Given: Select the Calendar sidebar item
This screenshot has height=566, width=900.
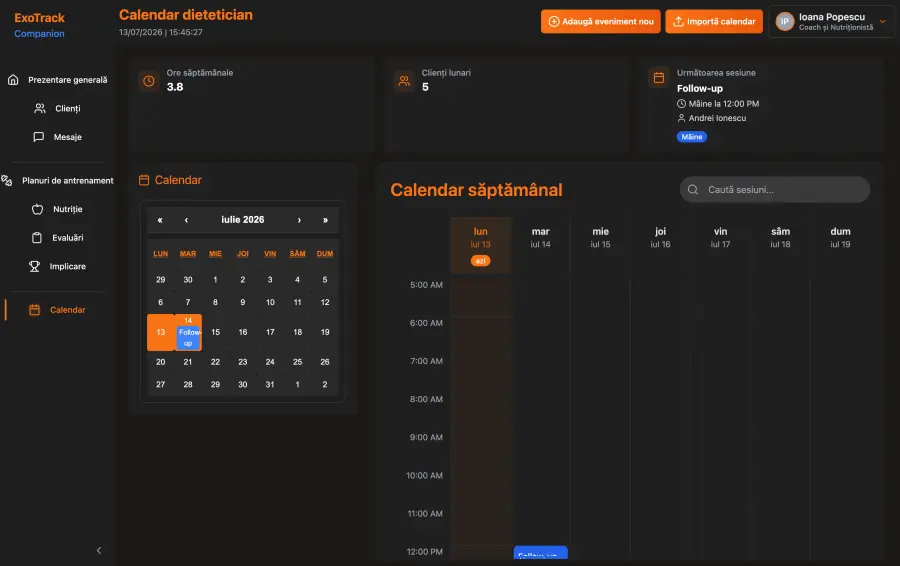Looking at the screenshot, I should coord(57,310).
